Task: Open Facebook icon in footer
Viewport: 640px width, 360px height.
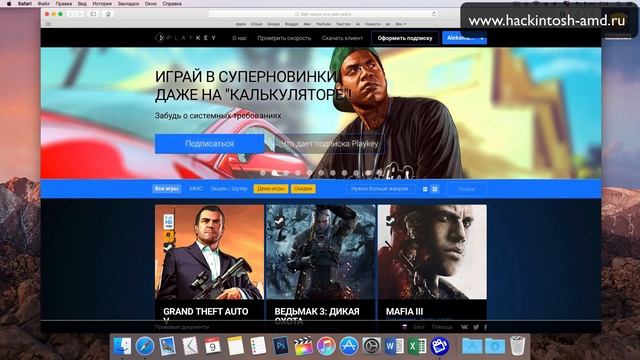Action: tap(485, 327)
